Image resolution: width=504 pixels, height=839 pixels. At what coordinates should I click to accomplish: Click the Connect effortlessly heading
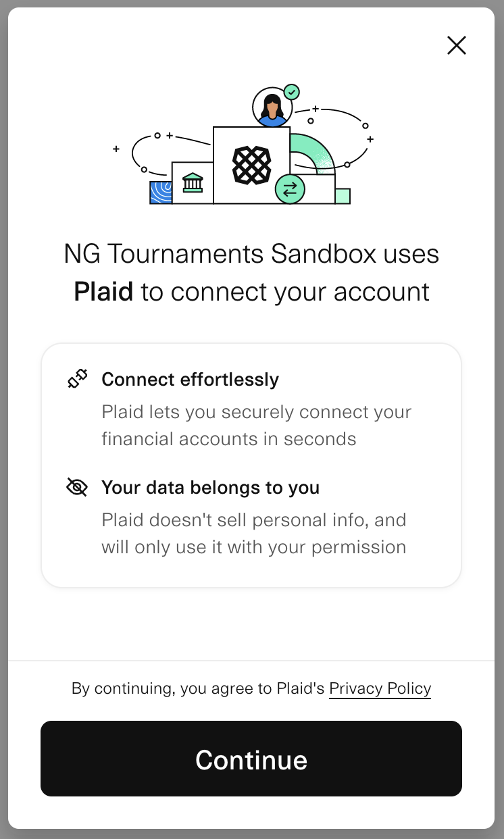tap(190, 380)
